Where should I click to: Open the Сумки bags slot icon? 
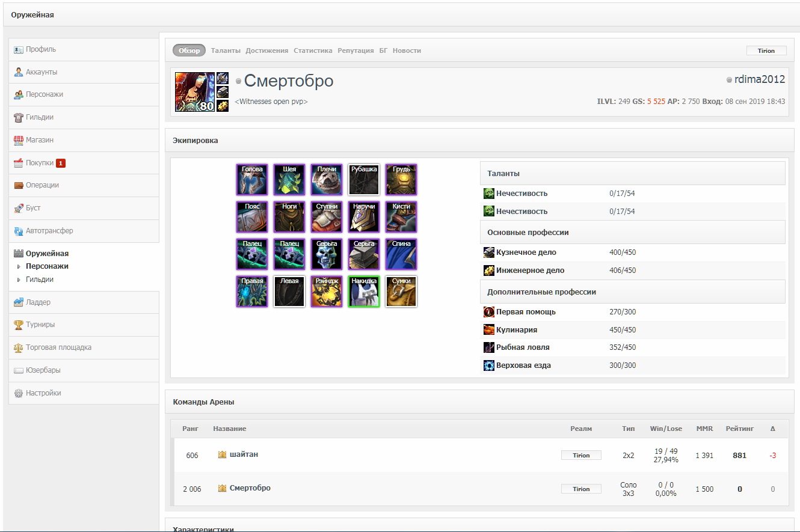[x=401, y=292]
